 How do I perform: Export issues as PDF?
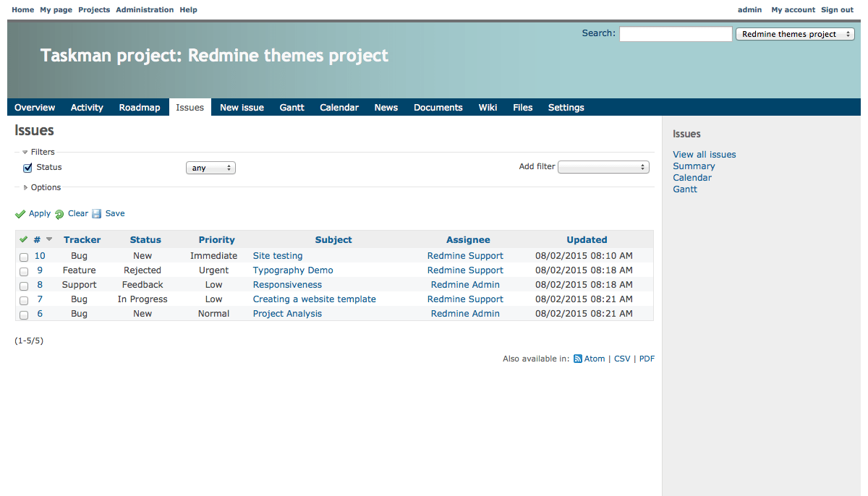pyautogui.click(x=647, y=359)
